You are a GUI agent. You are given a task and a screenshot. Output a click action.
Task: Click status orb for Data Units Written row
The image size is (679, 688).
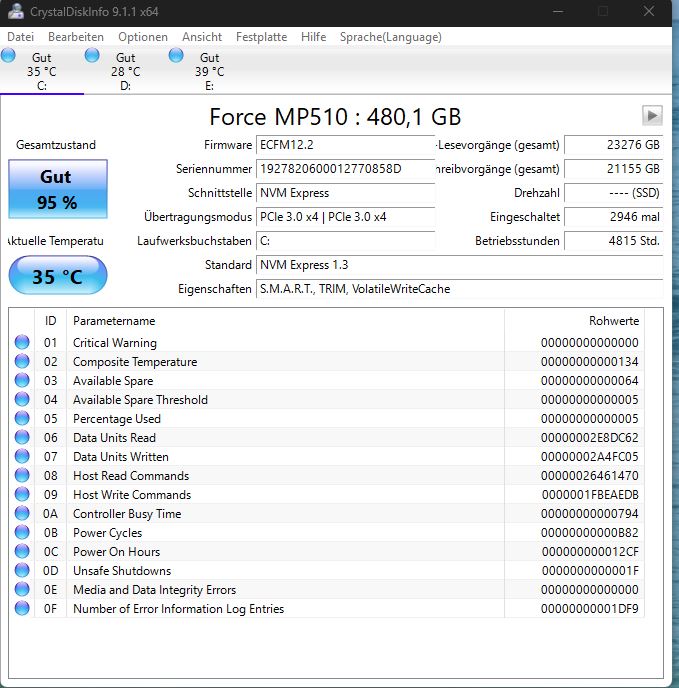(x=22, y=456)
